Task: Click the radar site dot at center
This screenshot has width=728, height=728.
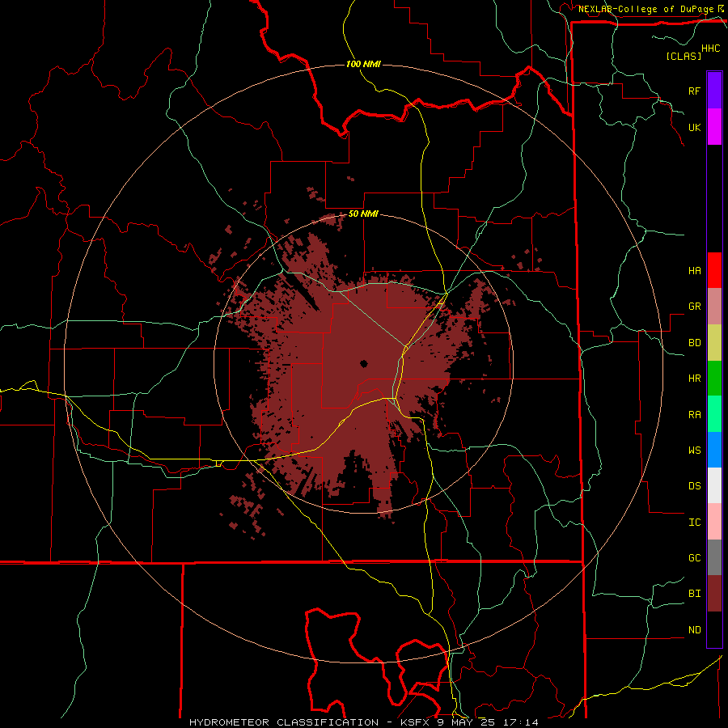Action: 363,364
